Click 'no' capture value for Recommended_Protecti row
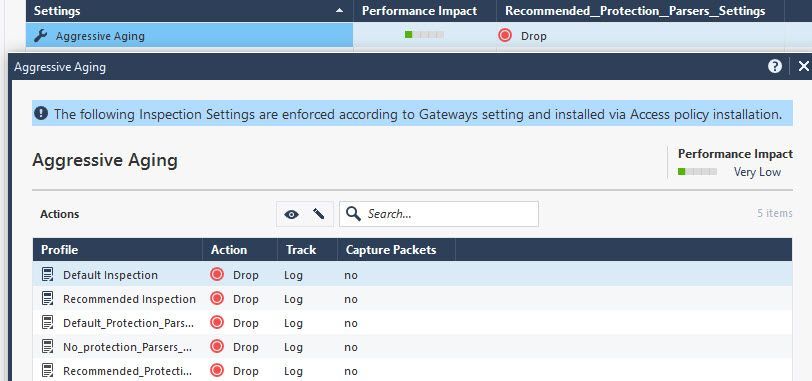Image resolution: width=812 pixels, height=381 pixels. 351,371
